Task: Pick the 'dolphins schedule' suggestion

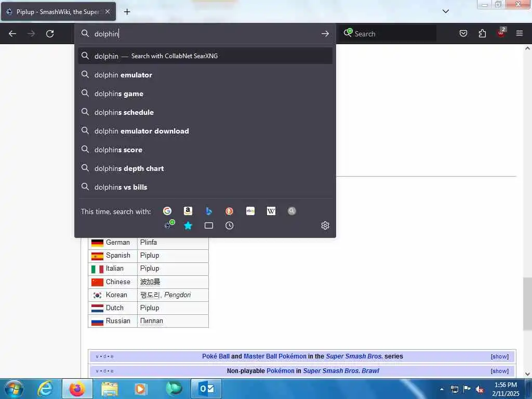Action: coord(205,112)
